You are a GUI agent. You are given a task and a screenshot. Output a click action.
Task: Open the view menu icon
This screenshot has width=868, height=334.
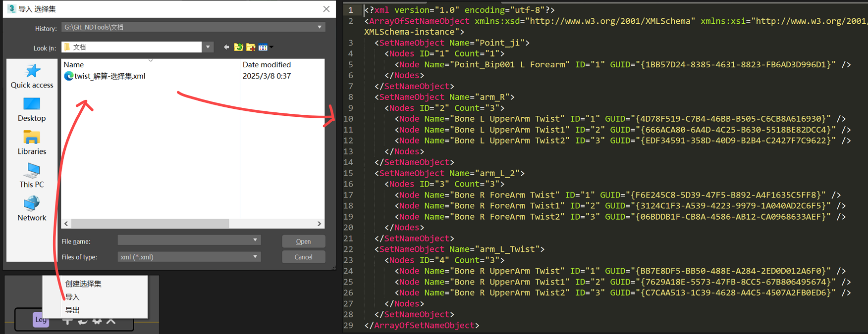click(263, 48)
